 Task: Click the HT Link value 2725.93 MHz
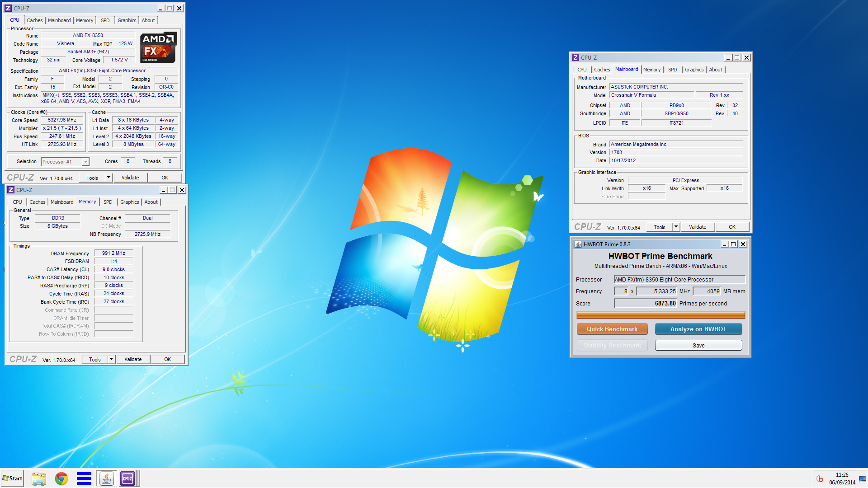[62, 144]
